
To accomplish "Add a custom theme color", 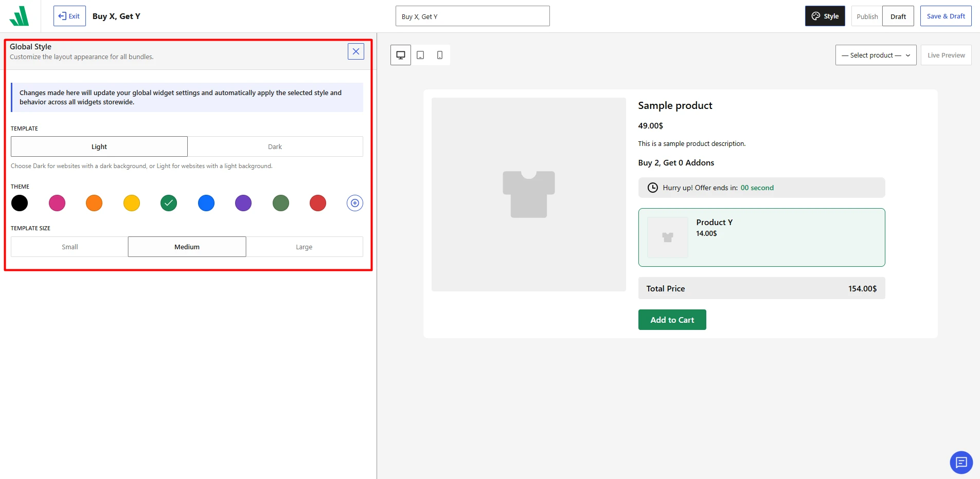I will 355,203.
